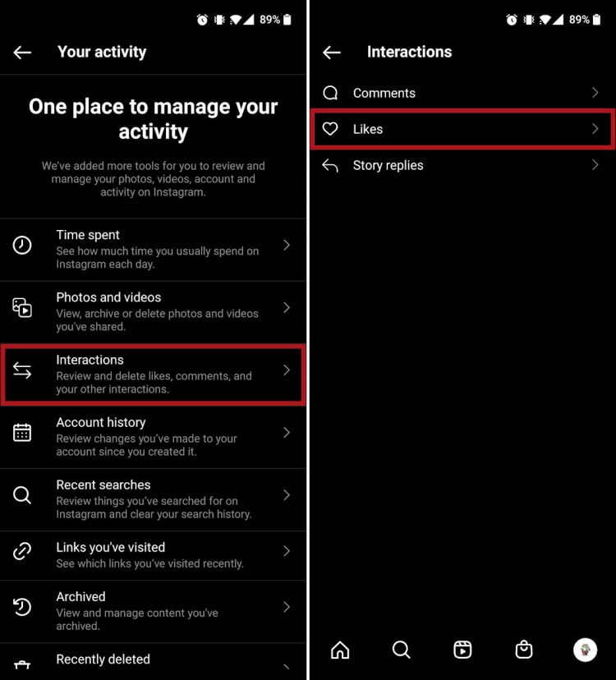Screen dimensions: 616x680
Task: Open the Recently deleted entry
Action: pyautogui.click(x=153, y=661)
